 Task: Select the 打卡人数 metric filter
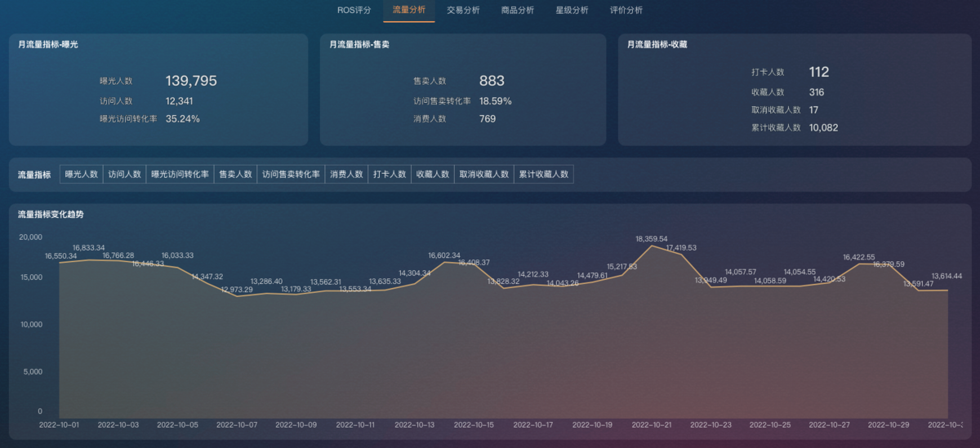(390, 175)
